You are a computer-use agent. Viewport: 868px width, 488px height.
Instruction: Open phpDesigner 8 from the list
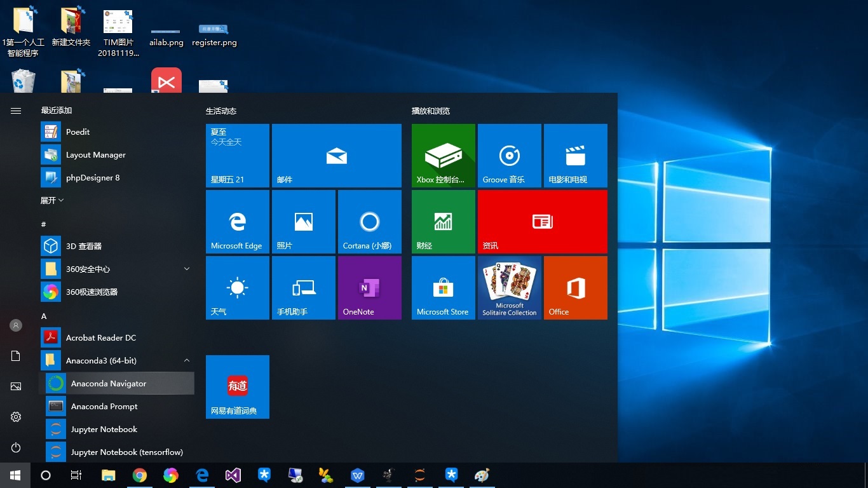(118, 178)
